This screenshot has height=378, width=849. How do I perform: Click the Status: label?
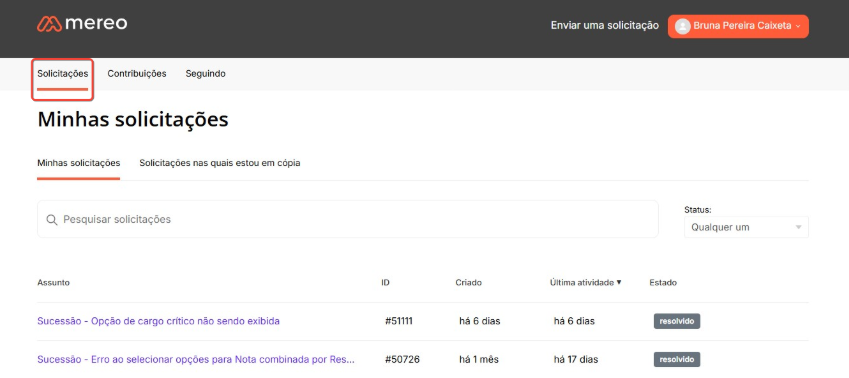698,209
